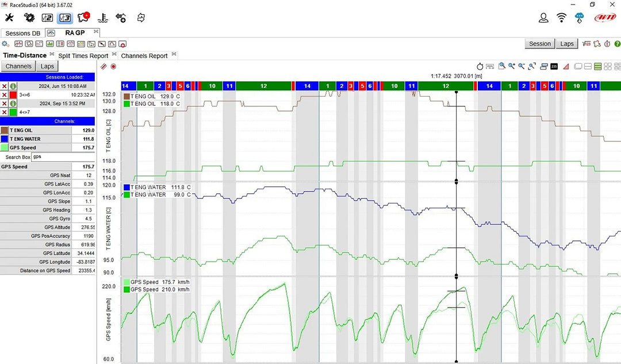Click red color swatch for lap 3<>6
The width and height of the screenshot is (621, 364).
pyautogui.click(x=13, y=95)
